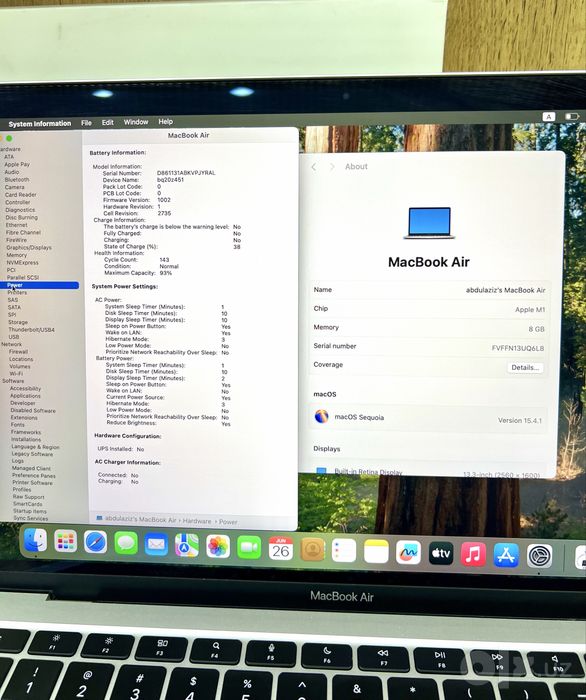Launch Apple TV from the Dock

(441, 554)
